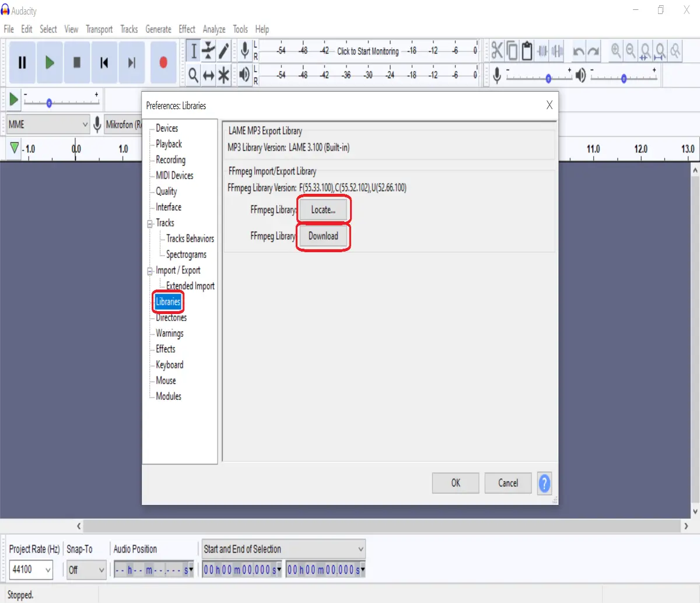Screen dimensions: 700x603
Task: Open the Generate menu
Action: point(158,29)
